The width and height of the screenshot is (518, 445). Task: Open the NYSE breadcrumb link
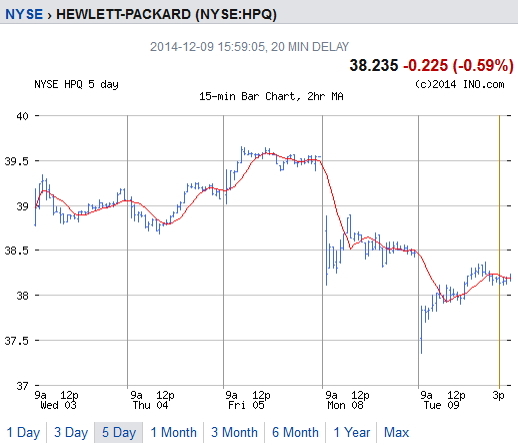click(24, 14)
